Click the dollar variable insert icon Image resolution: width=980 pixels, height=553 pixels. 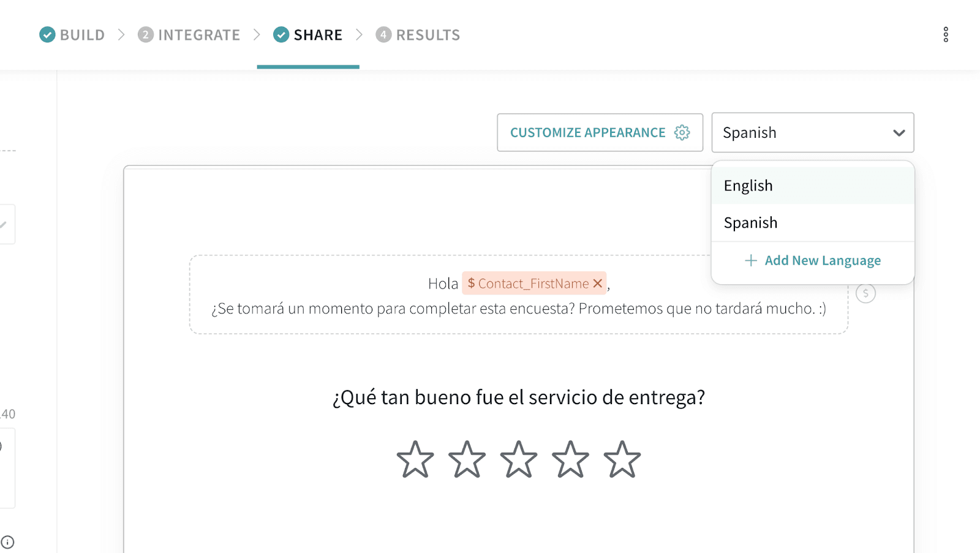[865, 293]
